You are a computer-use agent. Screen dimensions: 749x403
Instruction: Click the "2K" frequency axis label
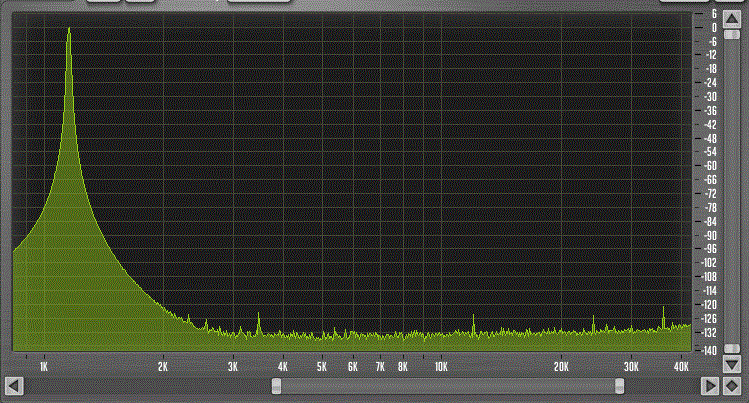(x=163, y=367)
